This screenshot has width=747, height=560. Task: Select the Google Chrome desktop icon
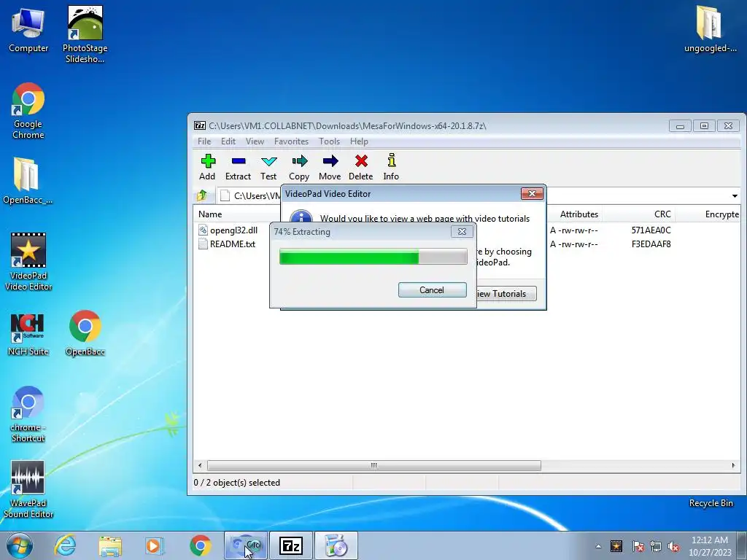(28, 111)
